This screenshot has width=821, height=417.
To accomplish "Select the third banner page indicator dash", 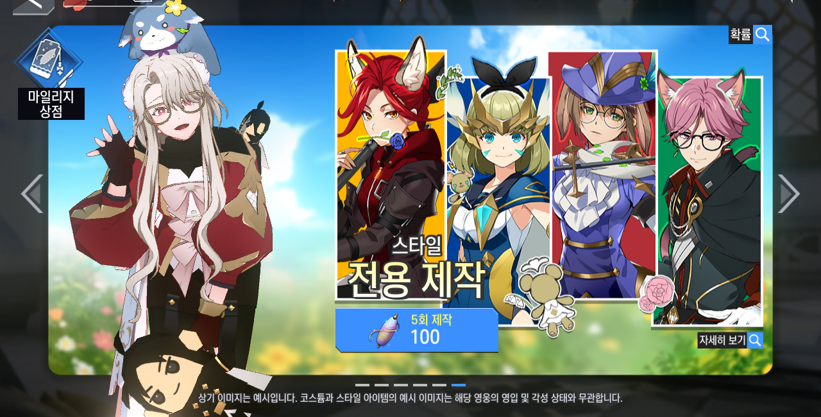I will click(401, 385).
